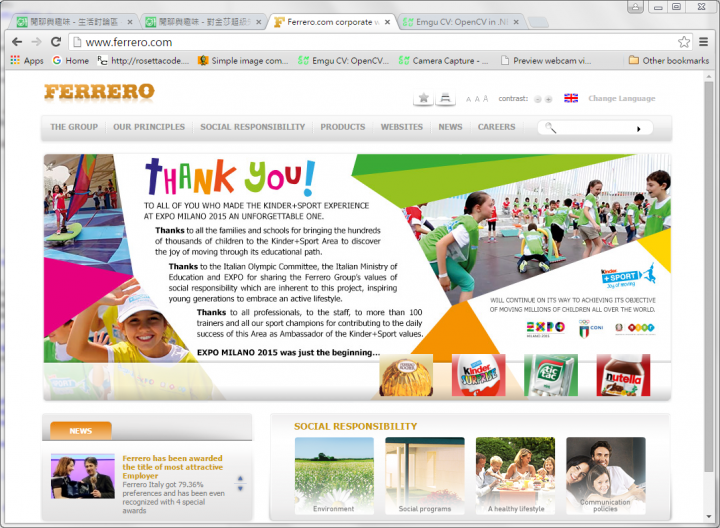This screenshot has height=528, width=720.
Task: Click the print icon on Ferrero page
Action: (x=445, y=98)
